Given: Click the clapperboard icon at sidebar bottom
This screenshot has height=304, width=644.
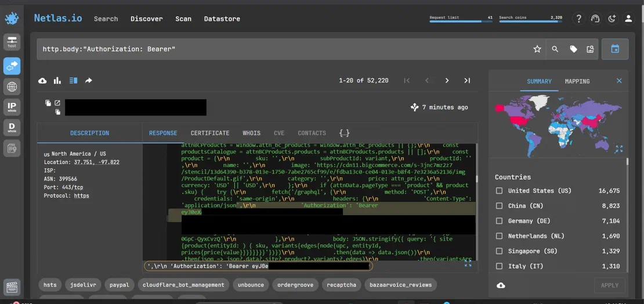Looking at the screenshot, I should coord(12,287).
